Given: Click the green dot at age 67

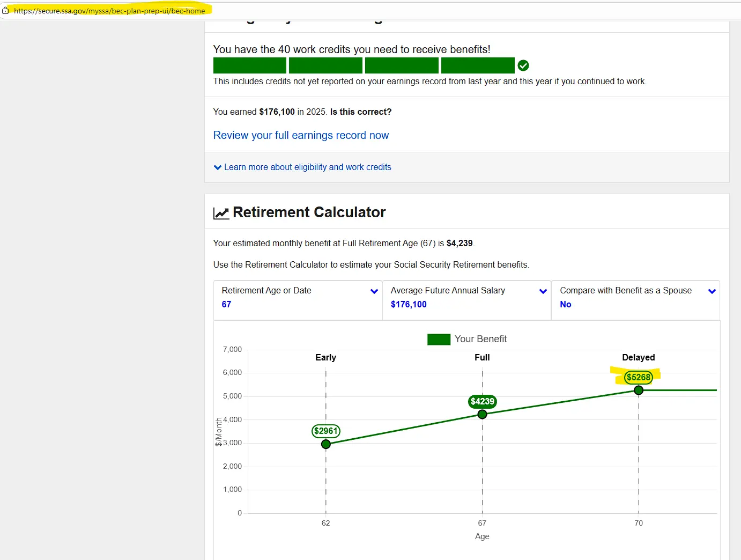Looking at the screenshot, I should click(x=482, y=414).
